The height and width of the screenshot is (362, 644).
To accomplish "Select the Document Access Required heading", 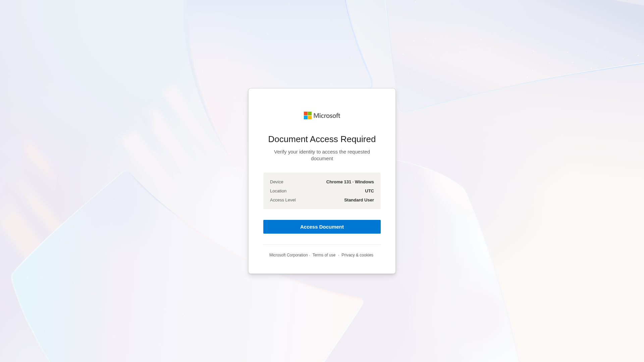I will (x=322, y=139).
